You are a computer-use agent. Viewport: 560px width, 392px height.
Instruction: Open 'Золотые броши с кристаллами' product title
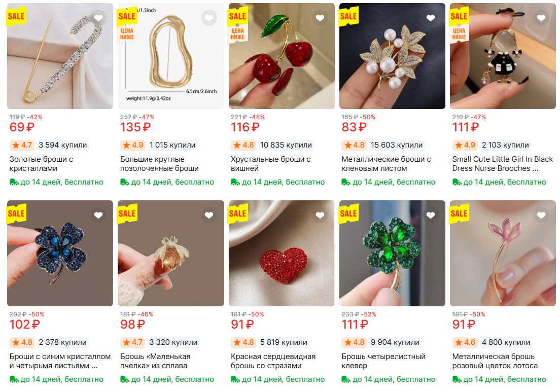point(42,164)
